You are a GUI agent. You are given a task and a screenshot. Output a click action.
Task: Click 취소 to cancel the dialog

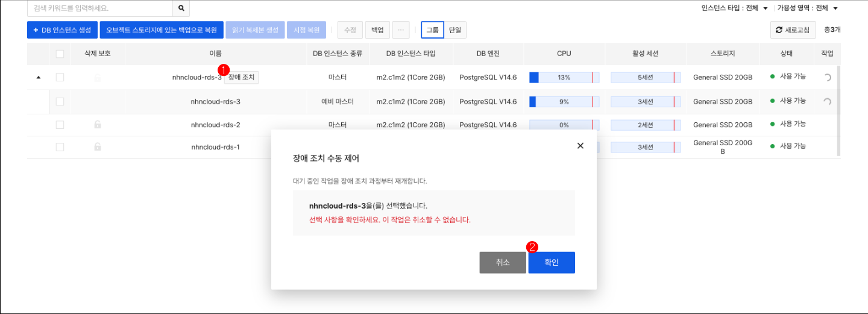[x=503, y=262]
